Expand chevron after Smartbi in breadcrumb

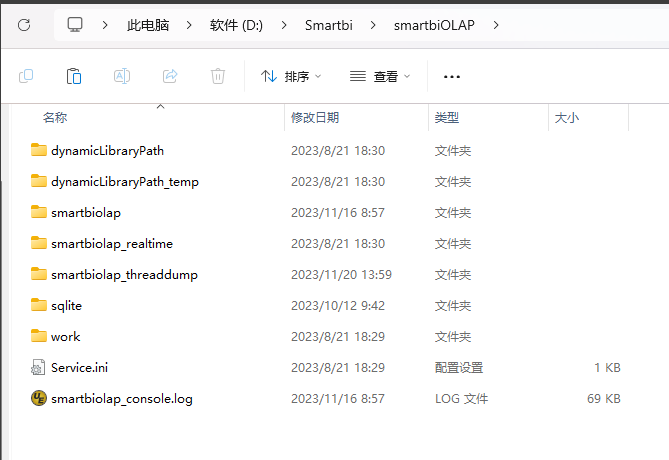click(373, 25)
